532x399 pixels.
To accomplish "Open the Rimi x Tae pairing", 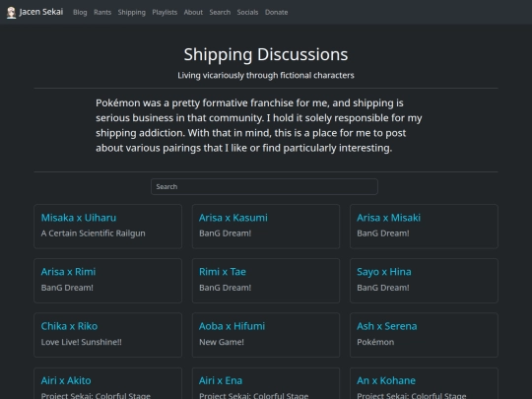I will 223,272.
